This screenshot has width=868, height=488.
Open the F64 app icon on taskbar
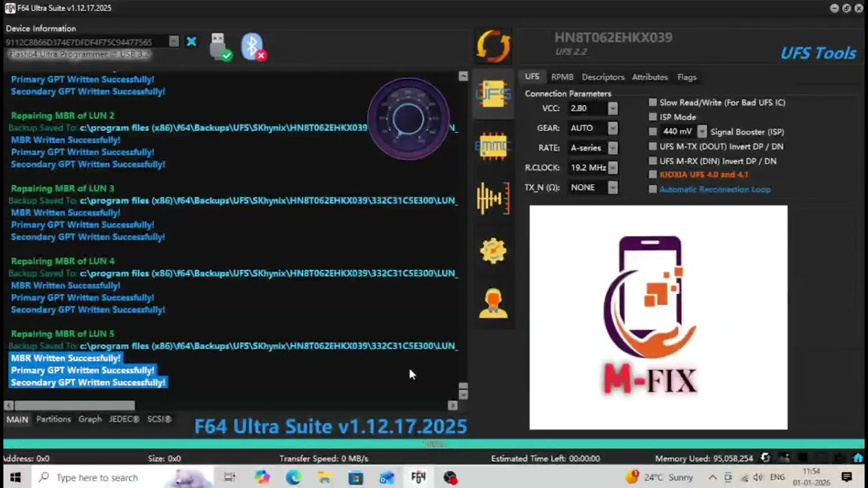pos(418,477)
